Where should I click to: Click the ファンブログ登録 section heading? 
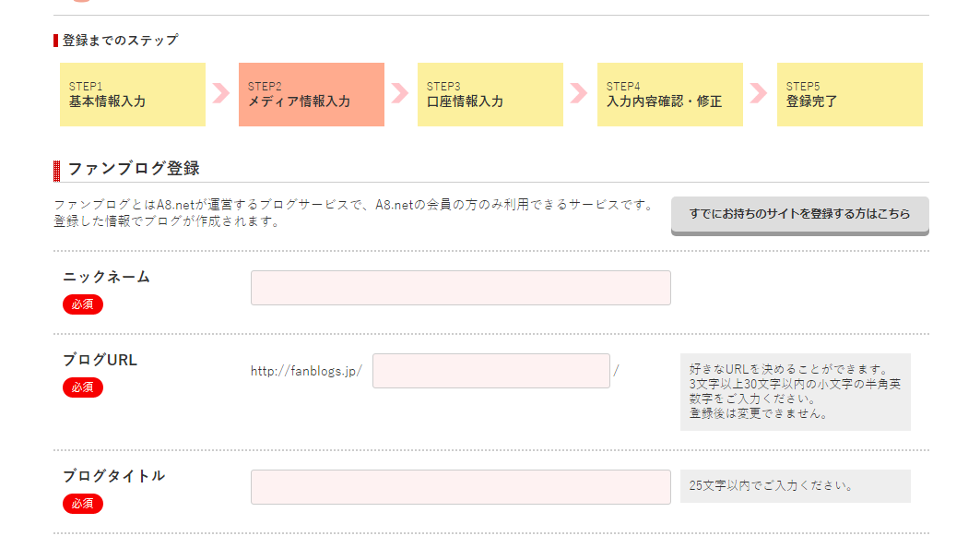click(x=133, y=169)
